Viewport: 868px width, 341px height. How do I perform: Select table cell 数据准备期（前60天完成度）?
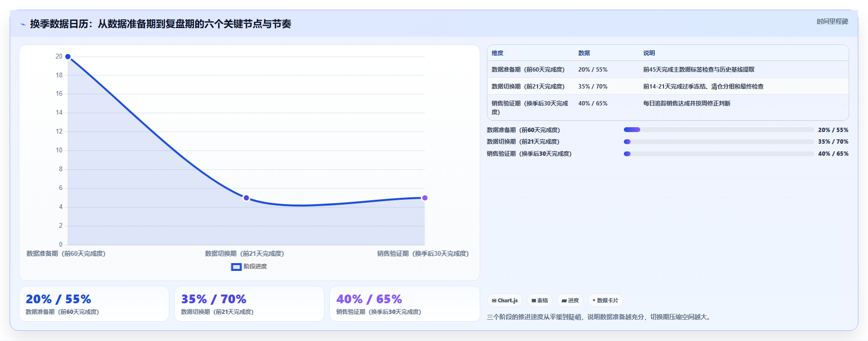[x=528, y=70]
